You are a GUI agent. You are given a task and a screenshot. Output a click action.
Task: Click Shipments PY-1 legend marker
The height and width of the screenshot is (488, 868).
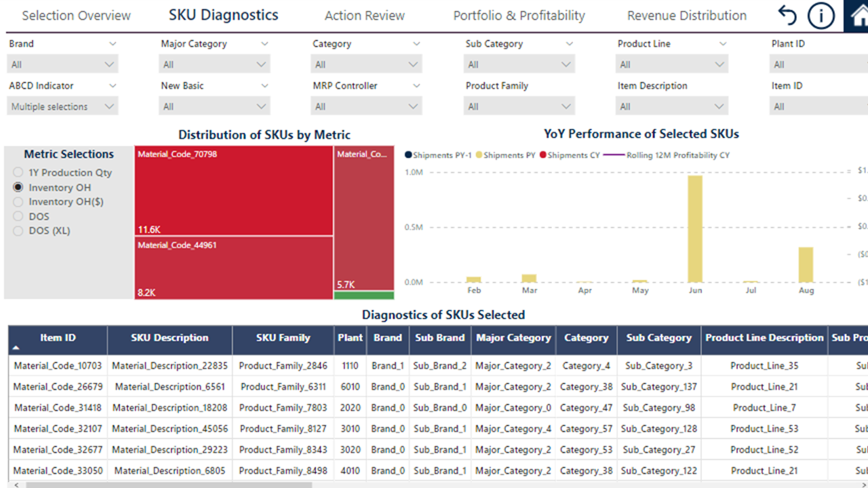tap(408, 155)
